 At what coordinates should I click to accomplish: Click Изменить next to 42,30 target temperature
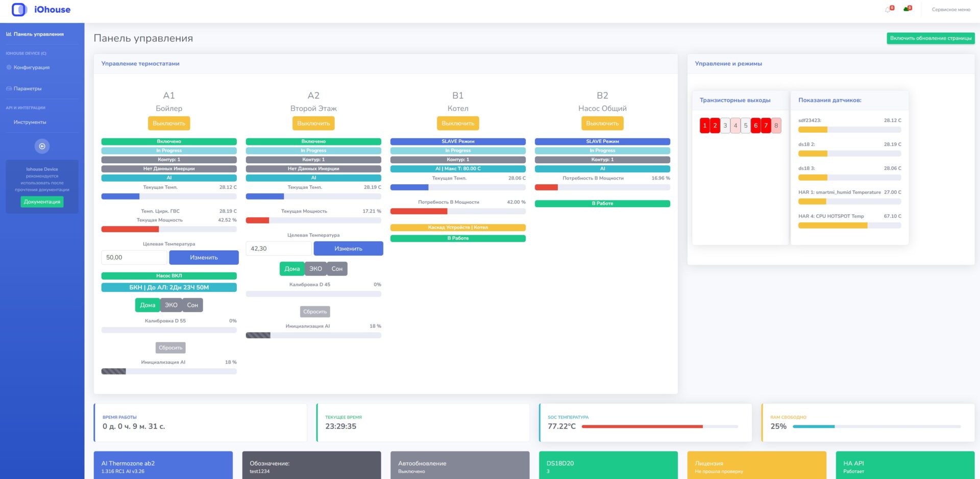tap(348, 248)
